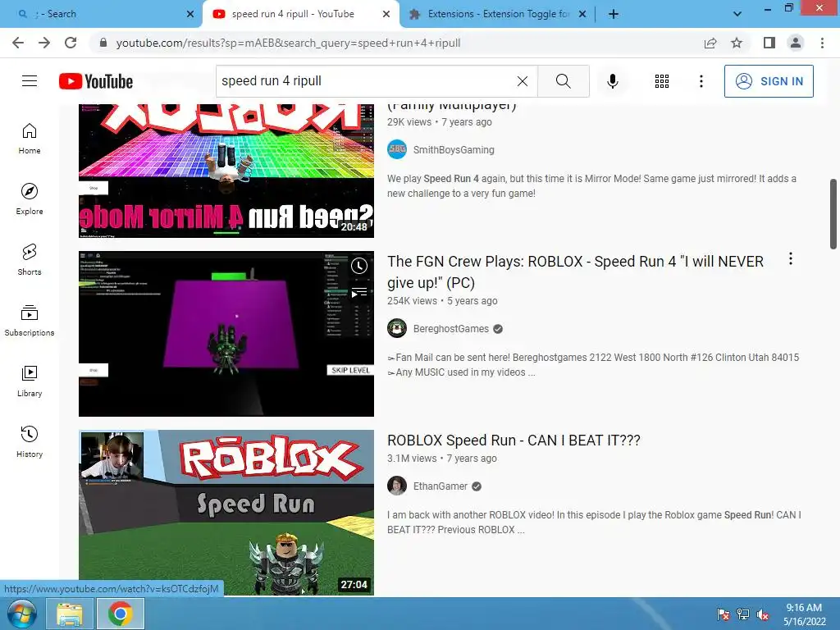840x630 pixels.
Task: Open Explore in the sidebar
Action: 30,199
